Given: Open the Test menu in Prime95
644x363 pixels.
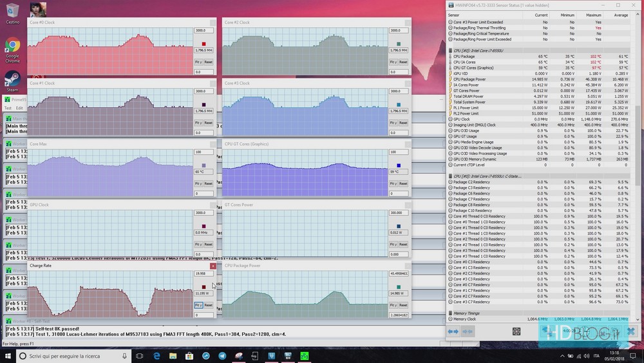Looking at the screenshot, I should [x=8, y=108].
